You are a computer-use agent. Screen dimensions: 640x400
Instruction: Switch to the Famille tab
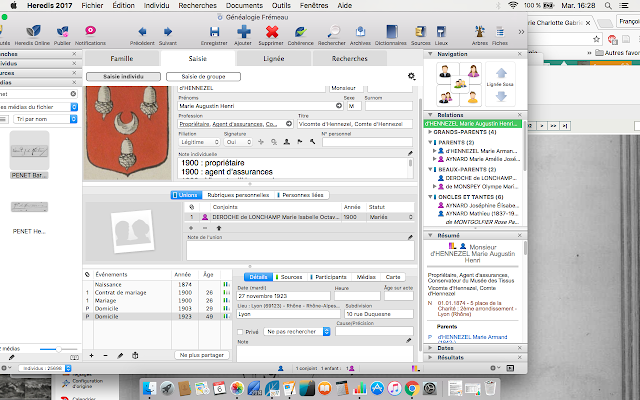(122, 58)
